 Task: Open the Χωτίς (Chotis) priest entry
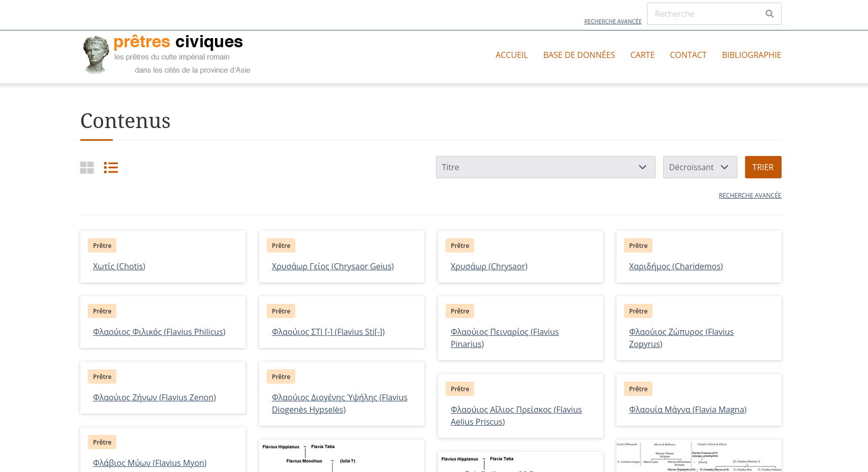tap(119, 266)
